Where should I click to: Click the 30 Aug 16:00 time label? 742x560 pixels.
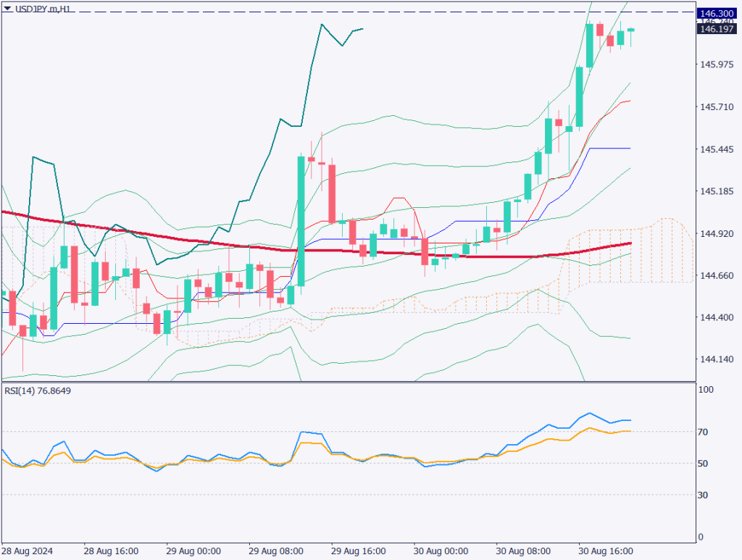605,550
